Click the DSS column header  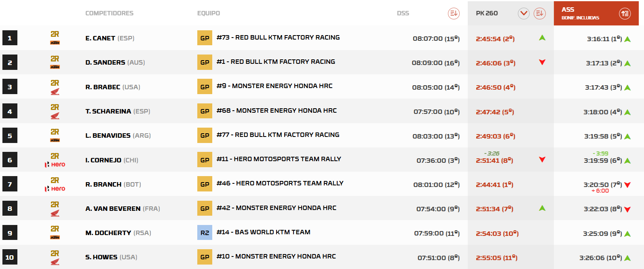pyautogui.click(x=403, y=13)
